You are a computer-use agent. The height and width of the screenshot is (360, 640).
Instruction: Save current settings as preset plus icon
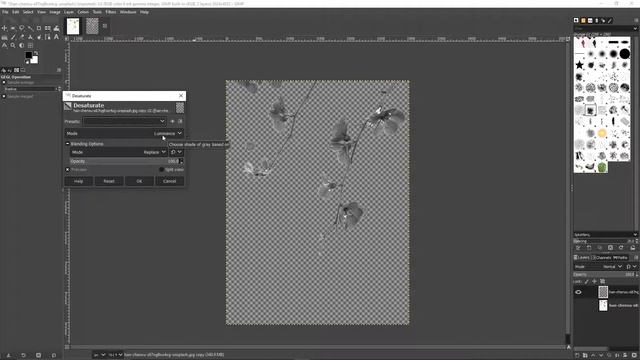(x=172, y=121)
